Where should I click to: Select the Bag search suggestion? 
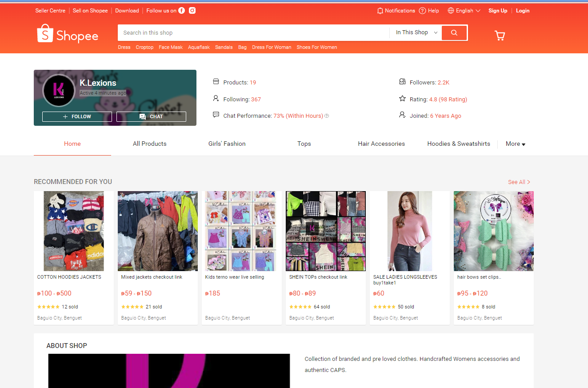[x=242, y=47]
